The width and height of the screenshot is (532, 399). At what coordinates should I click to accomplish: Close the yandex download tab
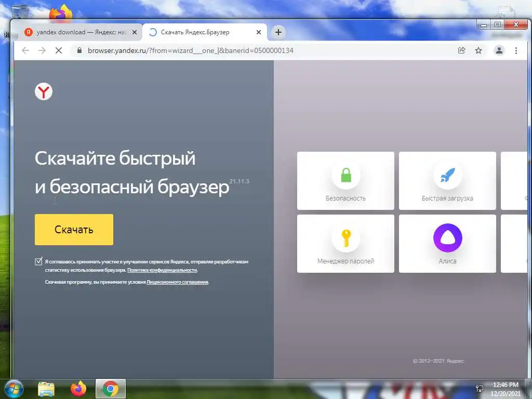click(135, 32)
